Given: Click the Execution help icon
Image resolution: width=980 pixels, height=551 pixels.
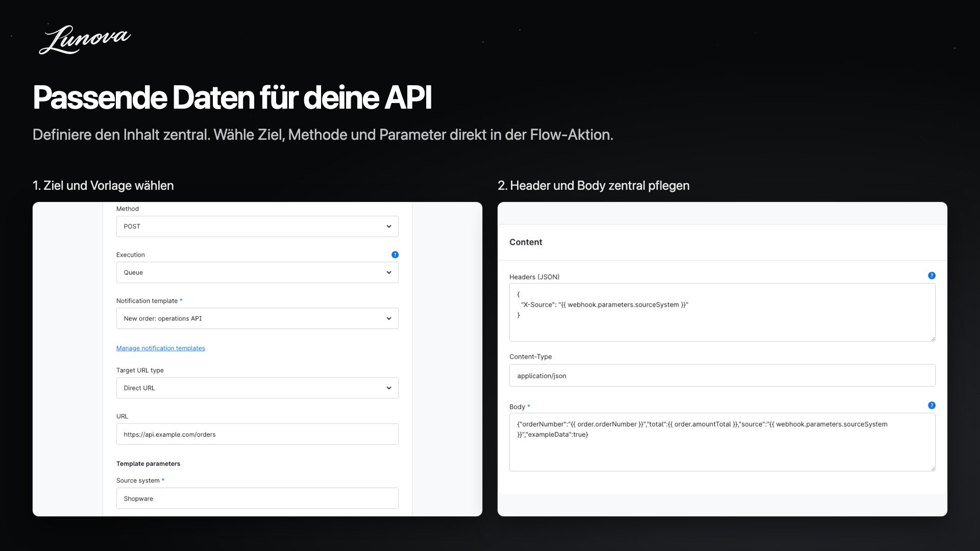Looking at the screenshot, I should (395, 255).
